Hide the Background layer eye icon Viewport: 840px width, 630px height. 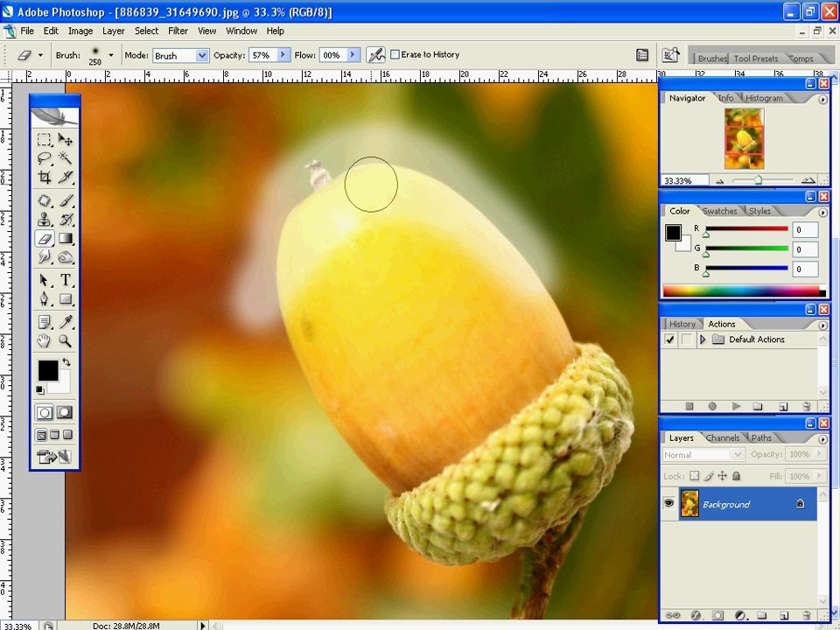pyautogui.click(x=669, y=504)
